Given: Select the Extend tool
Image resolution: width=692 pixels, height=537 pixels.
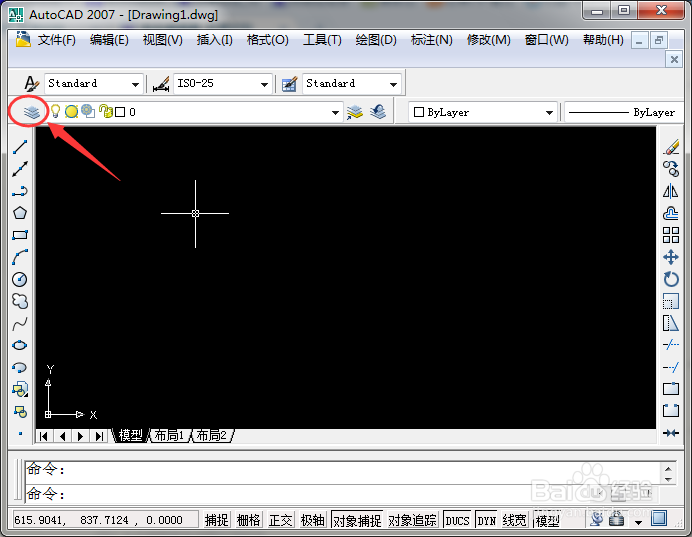Looking at the screenshot, I should point(671,367).
